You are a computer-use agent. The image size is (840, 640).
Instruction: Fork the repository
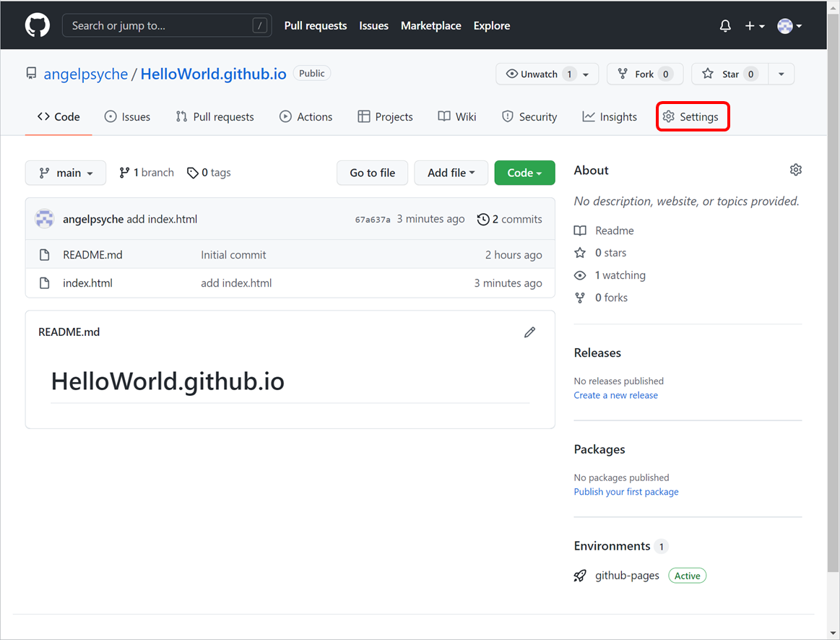[644, 74]
